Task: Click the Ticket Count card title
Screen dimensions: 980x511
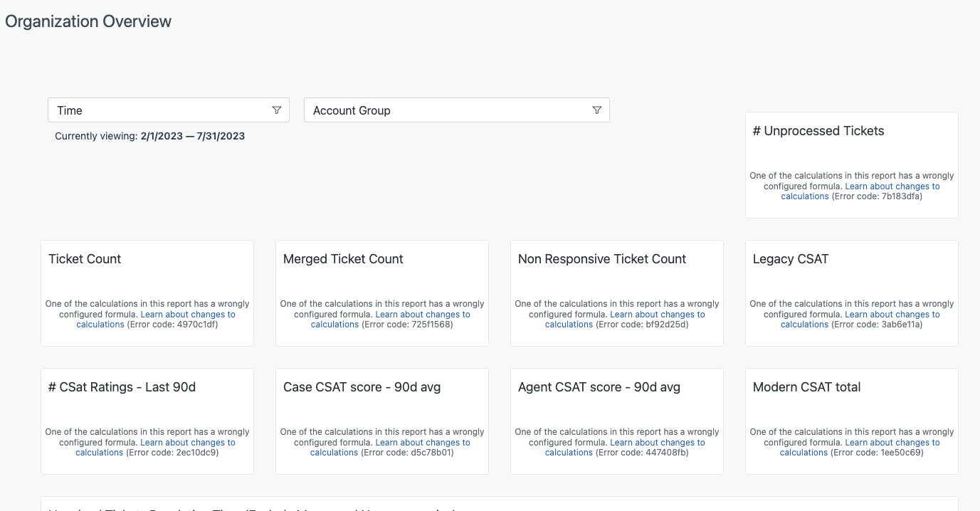Action: [85, 259]
